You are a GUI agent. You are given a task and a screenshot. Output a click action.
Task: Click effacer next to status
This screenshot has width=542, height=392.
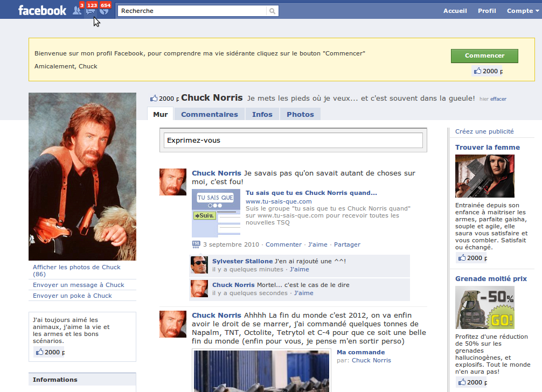point(498,99)
